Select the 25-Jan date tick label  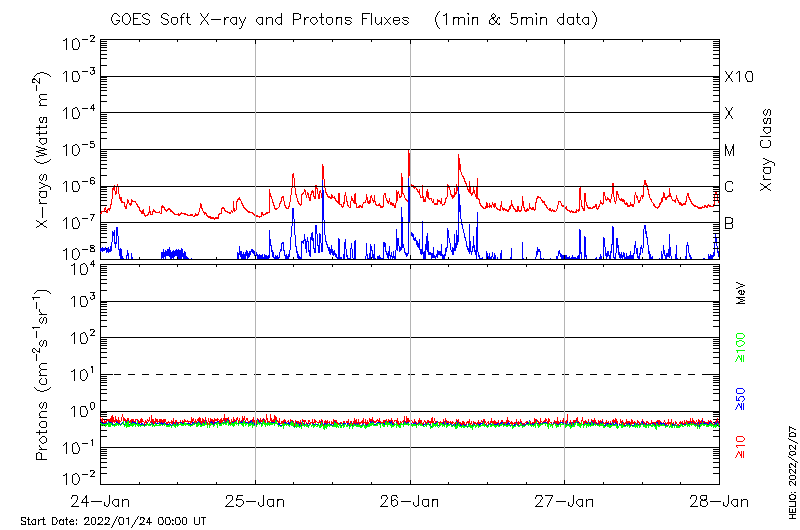point(256,500)
